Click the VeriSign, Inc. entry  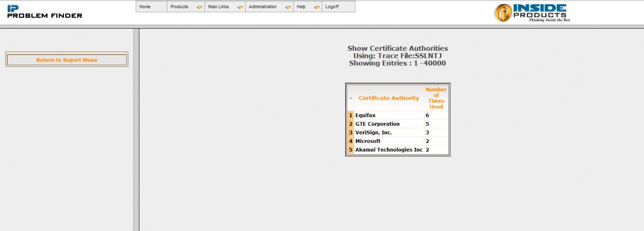click(373, 132)
